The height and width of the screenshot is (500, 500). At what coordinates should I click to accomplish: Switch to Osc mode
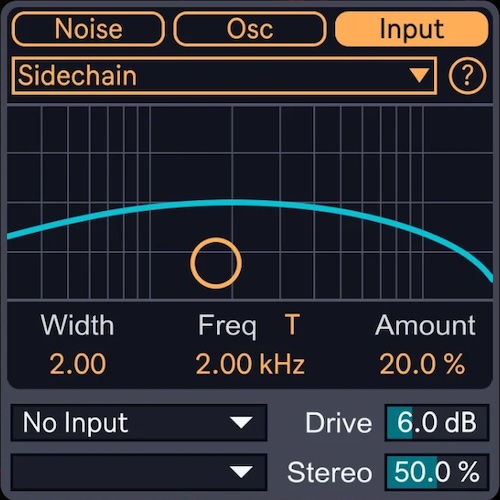click(250, 29)
